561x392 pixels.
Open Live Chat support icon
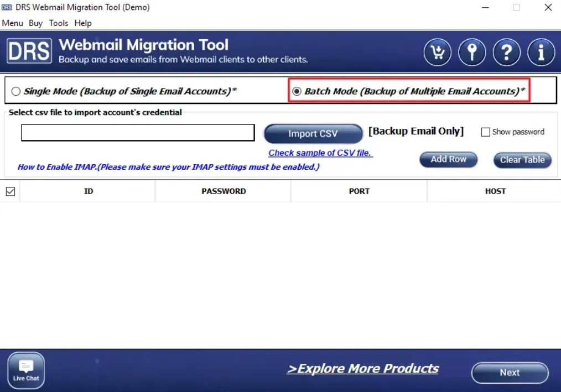[26, 369]
